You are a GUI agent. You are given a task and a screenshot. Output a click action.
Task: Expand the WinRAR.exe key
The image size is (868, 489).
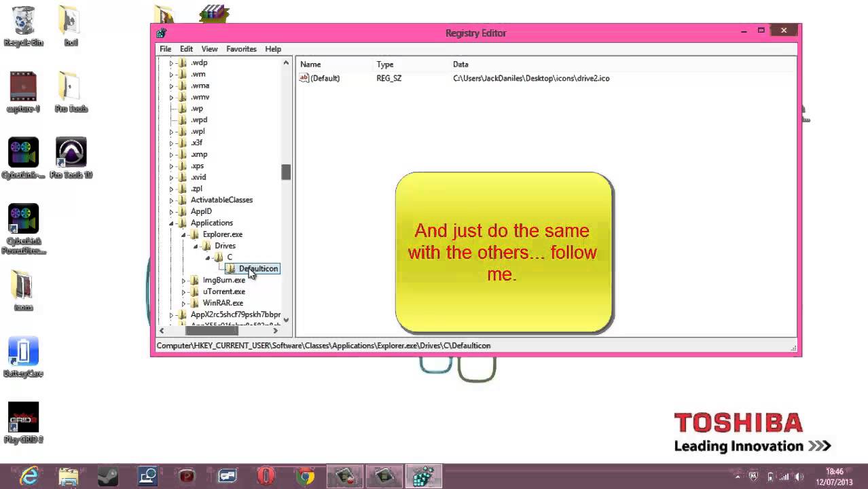(183, 304)
